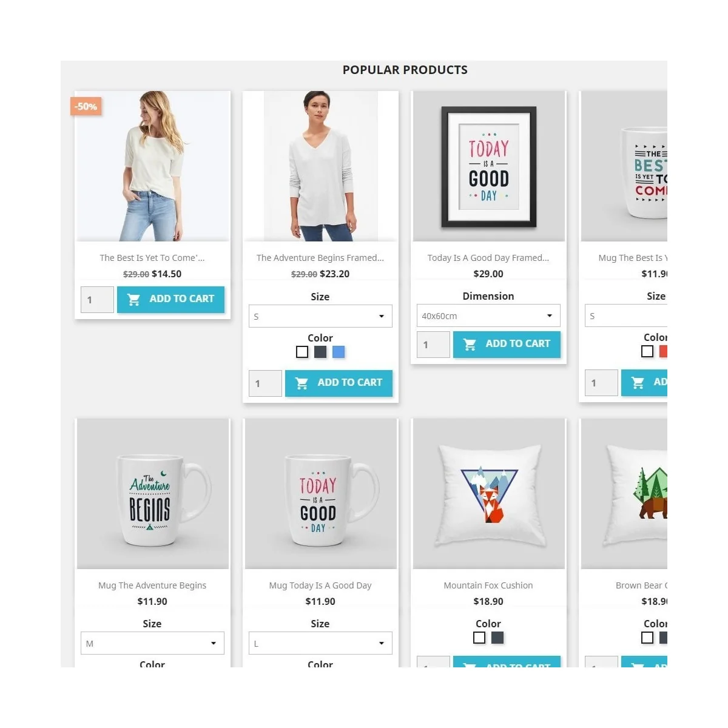Expand Size dropdown set to L

coord(320,643)
